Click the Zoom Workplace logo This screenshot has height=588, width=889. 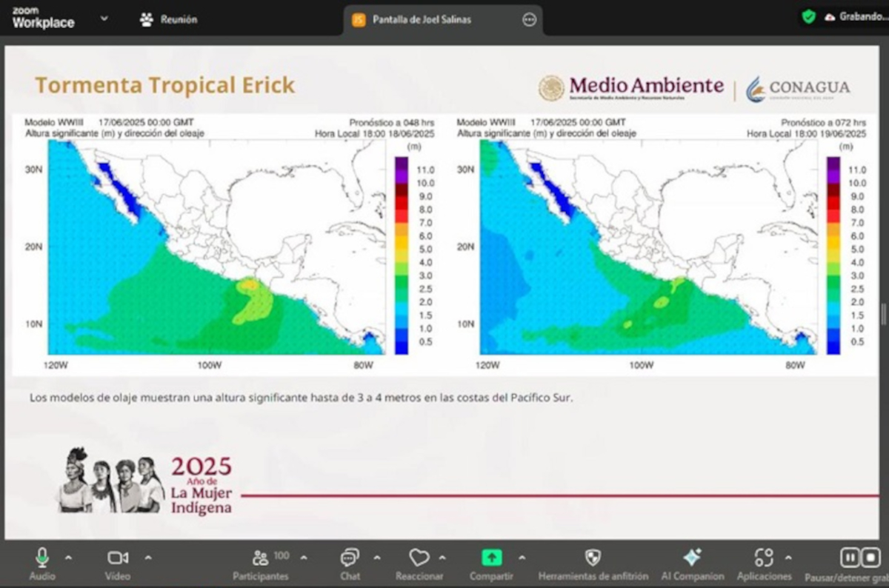43,19
